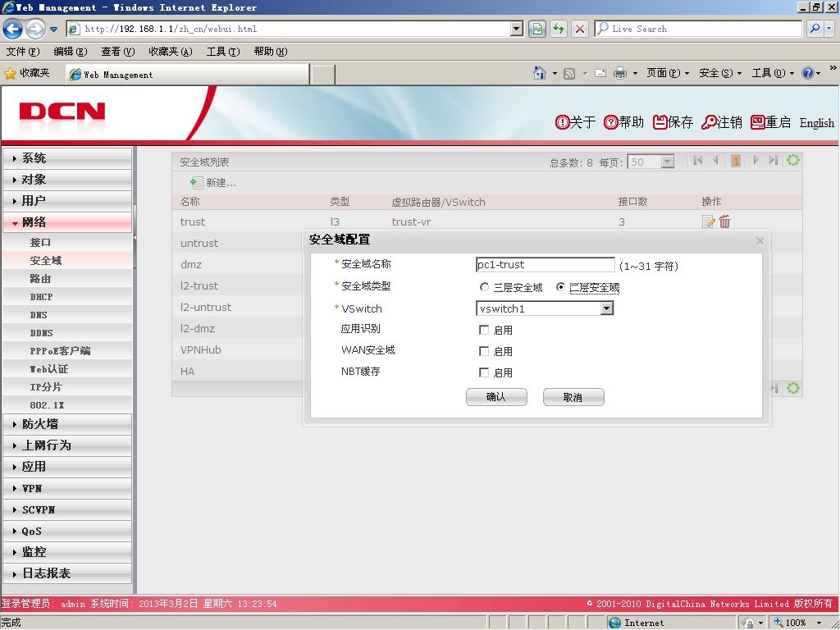Click the Live Search input box
Screen dimensions: 840x630
698,29
